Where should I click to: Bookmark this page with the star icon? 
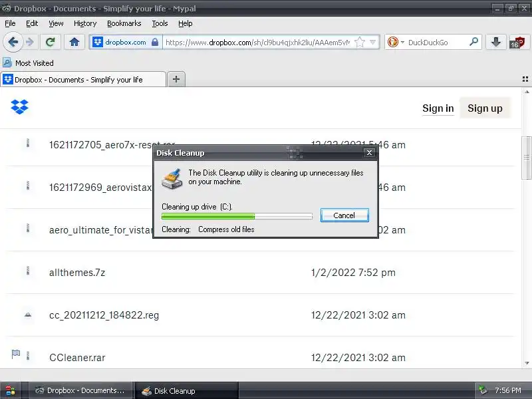pos(360,42)
